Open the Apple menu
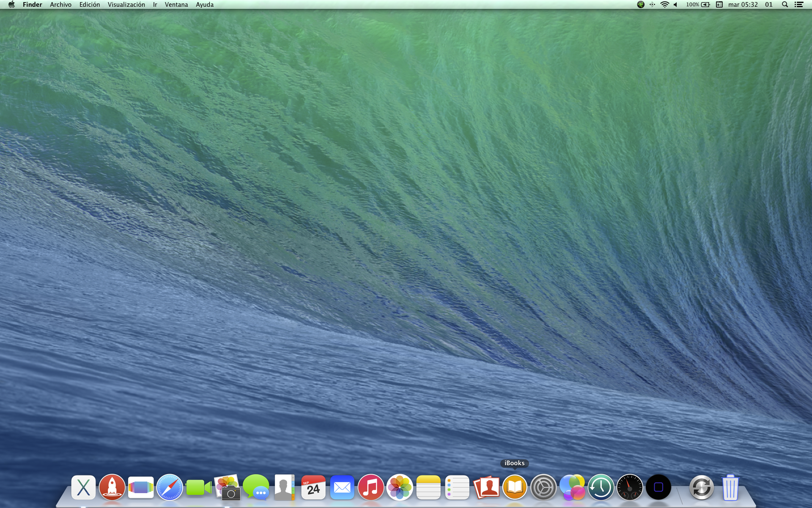This screenshot has width=812, height=508. tap(11, 5)
